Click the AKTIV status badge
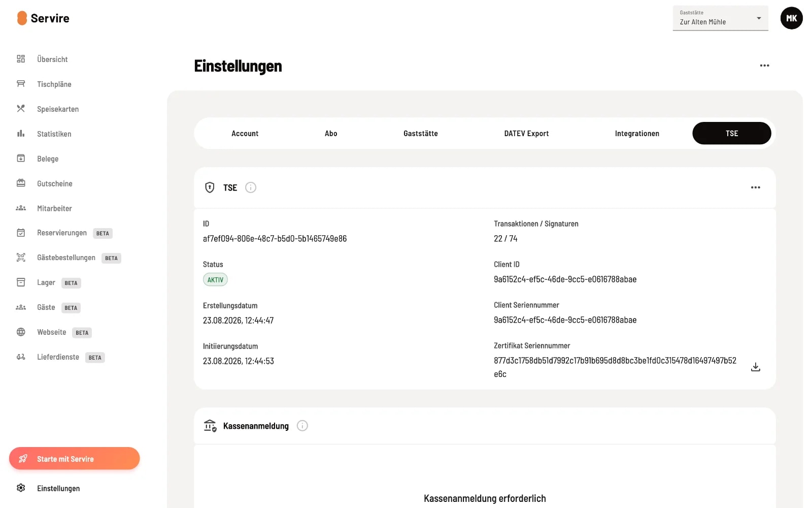The height and width of the screenshot is (508, 812). tap(215, 279)
